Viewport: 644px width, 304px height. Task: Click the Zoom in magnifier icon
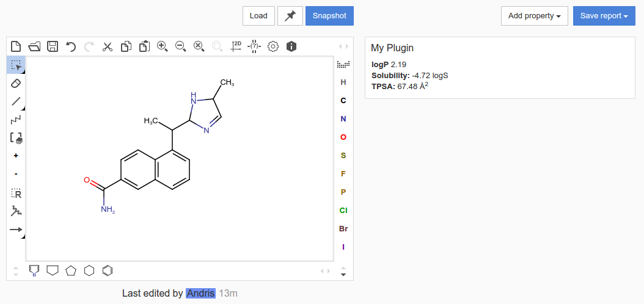(163, 46)
